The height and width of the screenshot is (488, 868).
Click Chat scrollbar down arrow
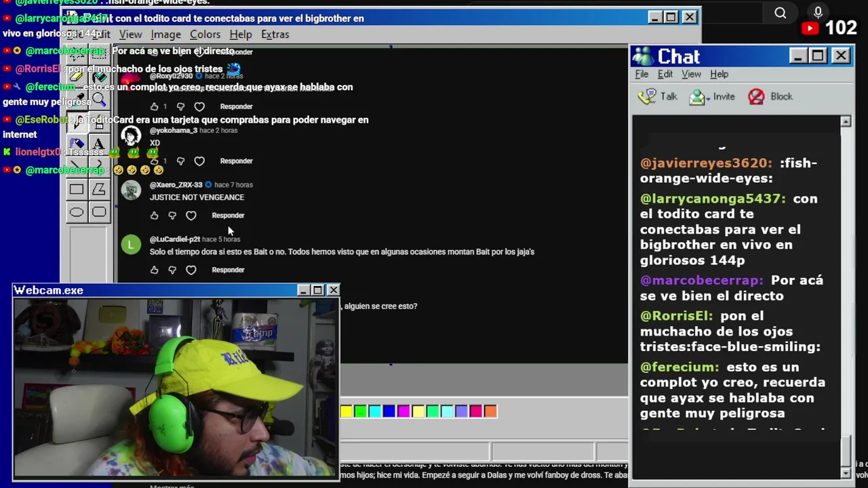[846, 472]
